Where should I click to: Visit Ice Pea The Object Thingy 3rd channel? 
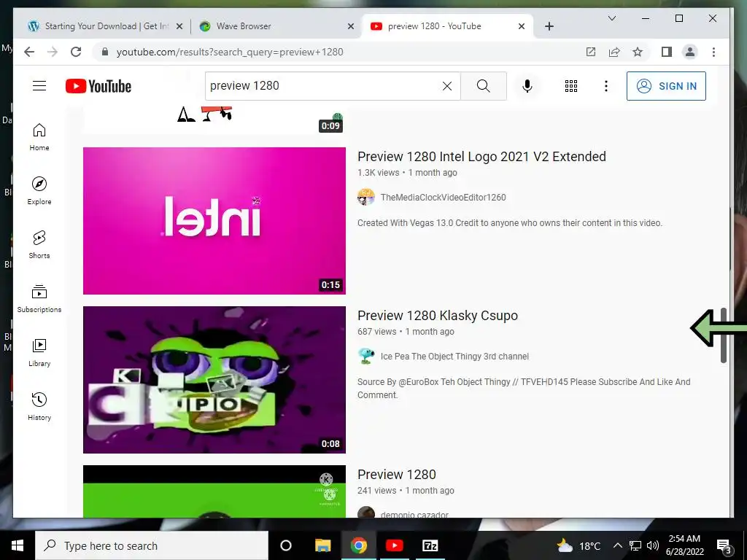pyautogui.click(x=454, y=356)
